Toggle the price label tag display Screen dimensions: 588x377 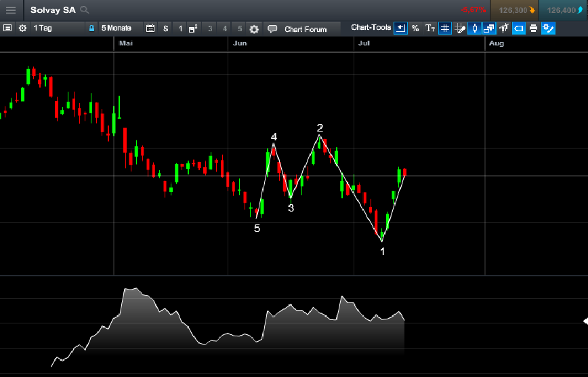point(518,28)
